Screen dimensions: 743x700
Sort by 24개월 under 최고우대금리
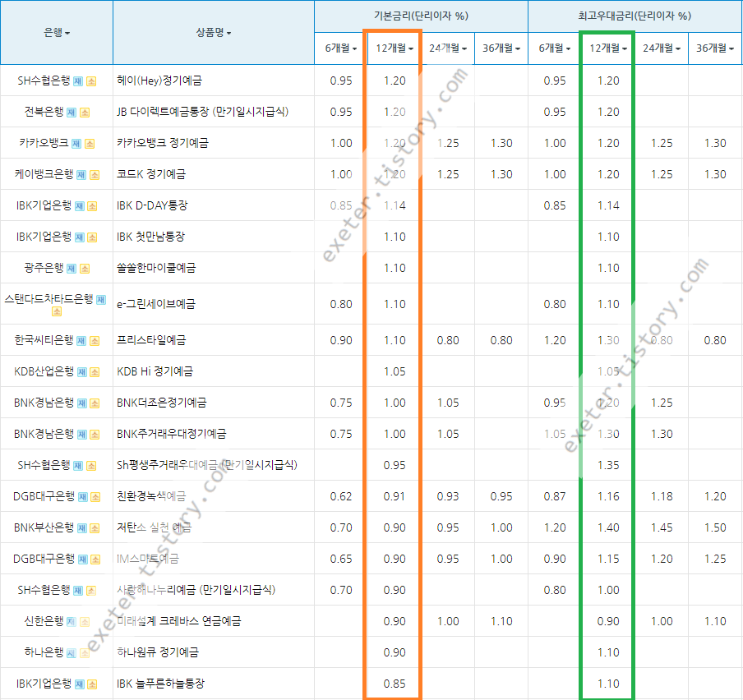[x=662, y=48]
